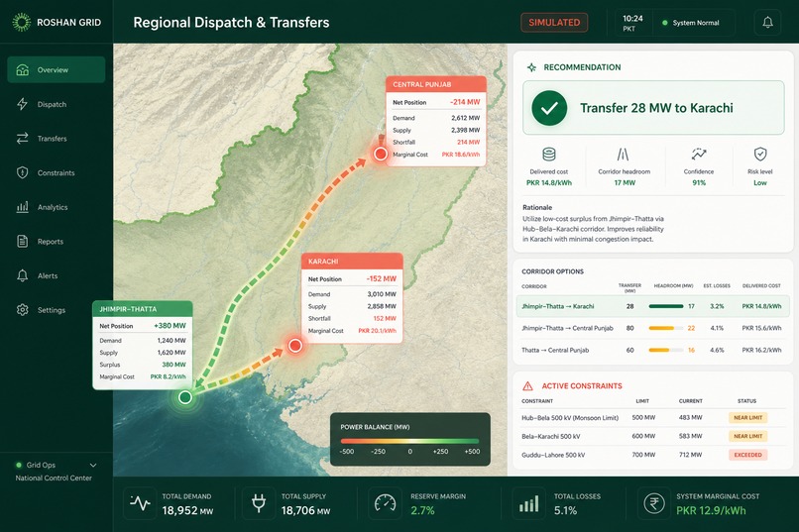Click the 10:24 PKT clock
This screenshot has width=799, height=532.
tap(632, 23)
